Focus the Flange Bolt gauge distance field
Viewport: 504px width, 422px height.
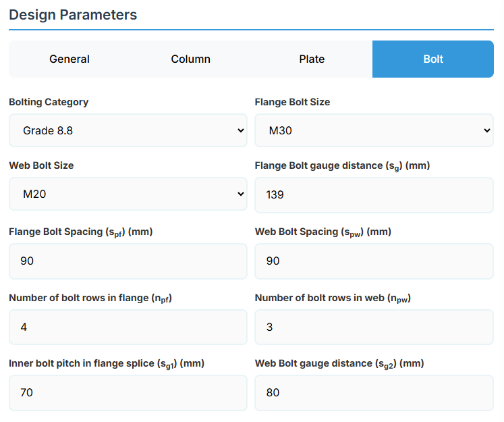[374, 194]
